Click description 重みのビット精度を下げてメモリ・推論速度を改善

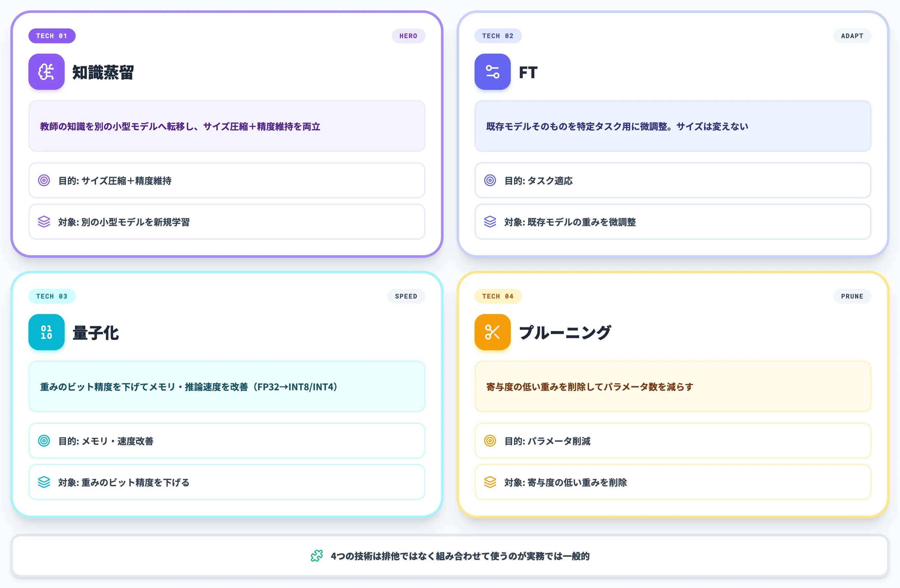(x=189, y=387)
